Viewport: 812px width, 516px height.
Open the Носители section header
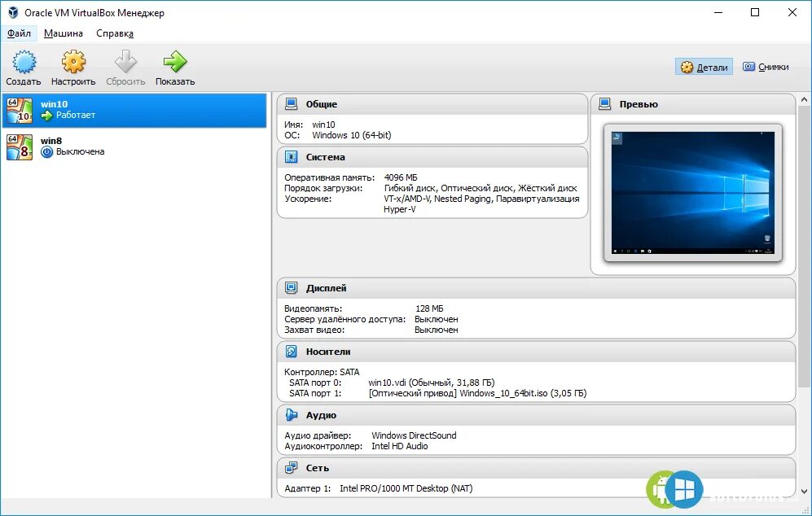coord(537,352)
